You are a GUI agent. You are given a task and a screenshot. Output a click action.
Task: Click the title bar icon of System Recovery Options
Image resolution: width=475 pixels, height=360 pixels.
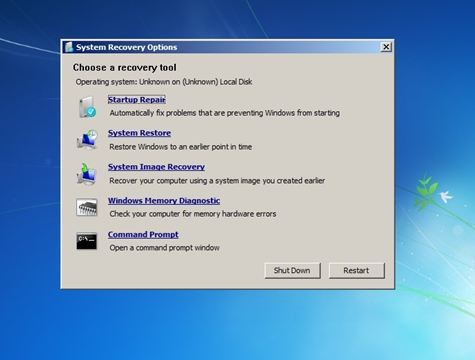coord(69,47)
